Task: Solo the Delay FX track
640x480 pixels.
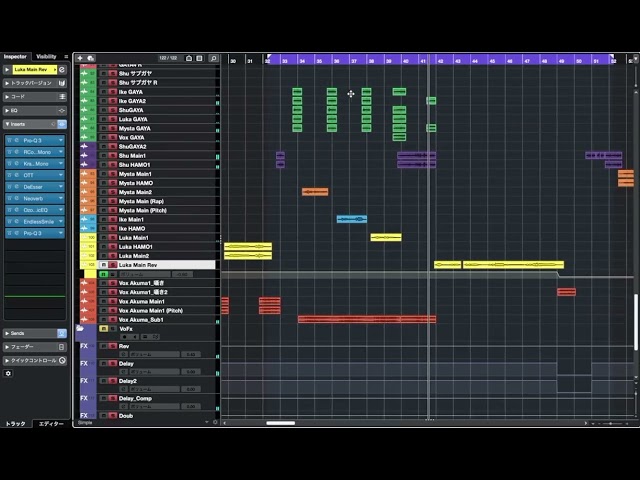Action: pyautogui.click(x=113, y=364)
